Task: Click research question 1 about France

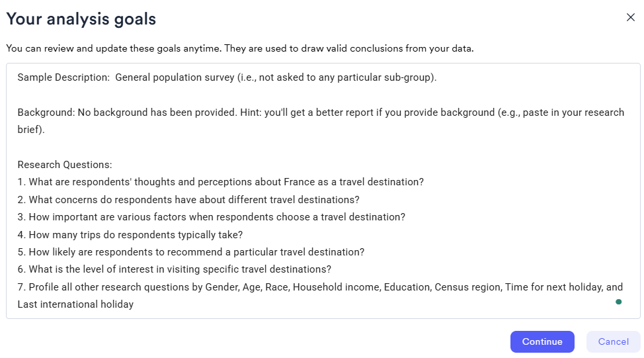Action: click(220, 182)
